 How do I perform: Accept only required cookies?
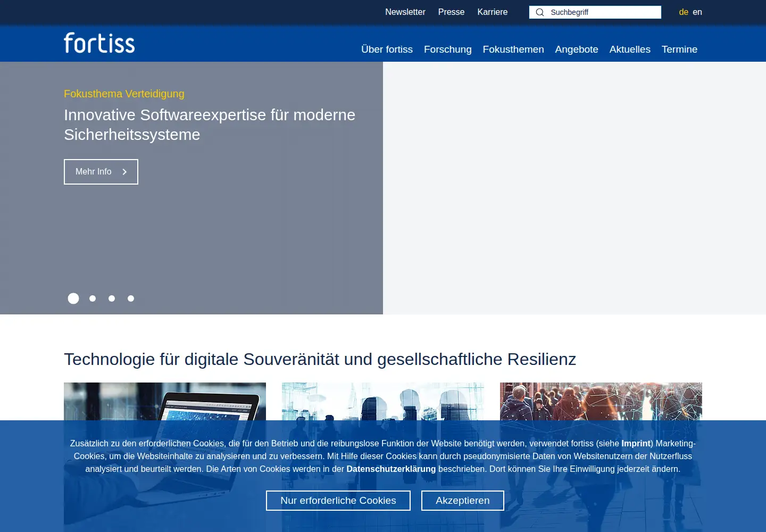click(338, 501)
